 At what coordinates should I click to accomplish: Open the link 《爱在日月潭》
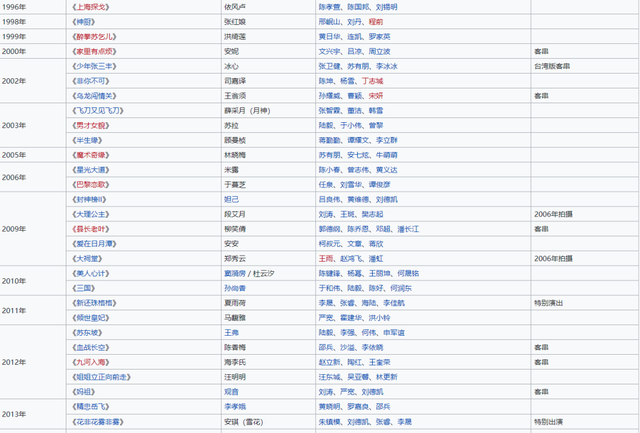[94, 244]
